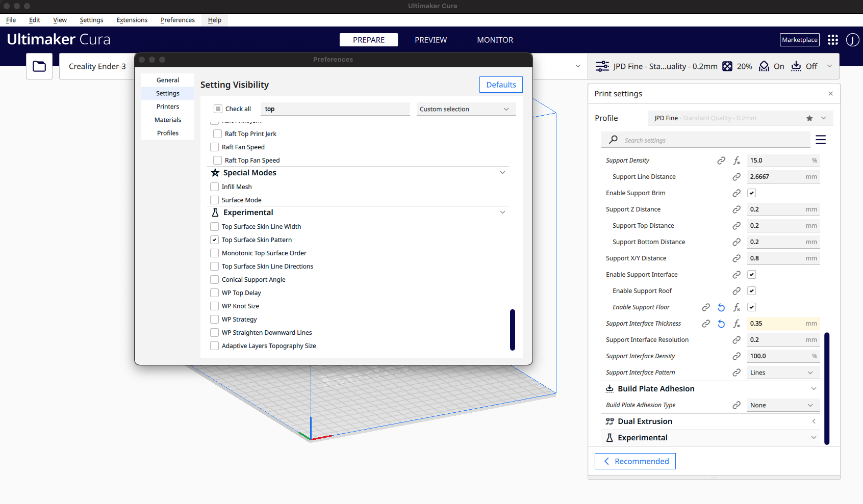Image resolution: width=863 pixels, height=504 pixels.
Task: Click link icon for Support Z Distance
Action: [x=737, y=209]
